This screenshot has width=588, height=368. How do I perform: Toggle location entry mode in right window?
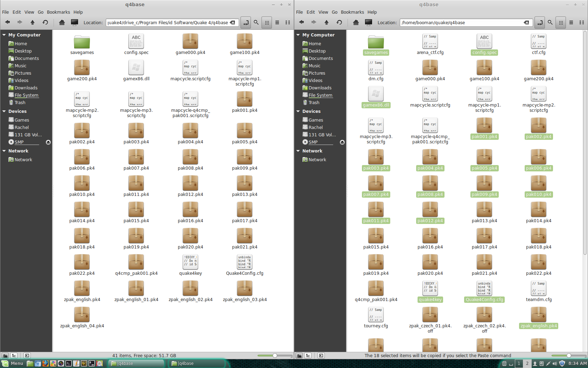(x=540, y=22)
